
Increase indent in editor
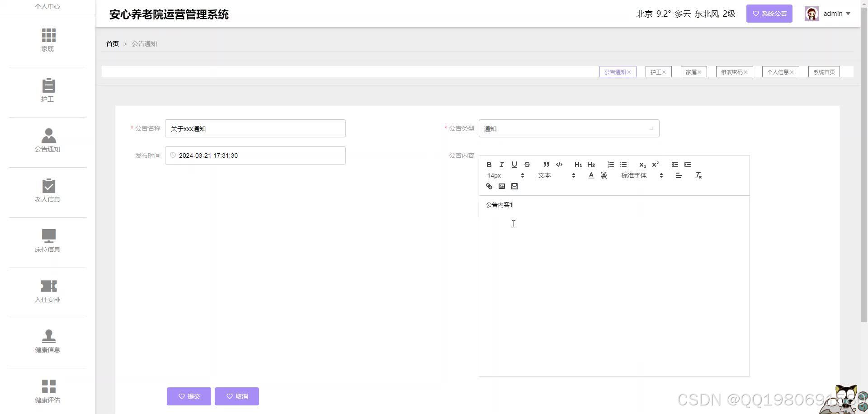pos(687,165)
